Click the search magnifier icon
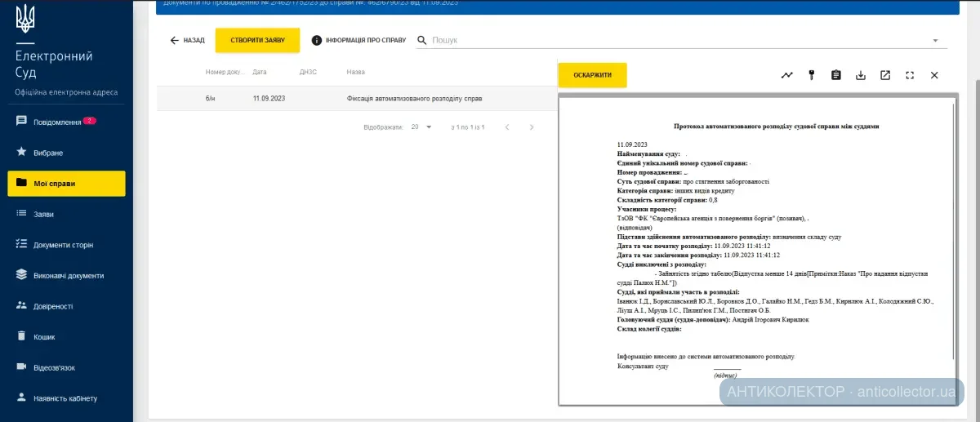Image resolution: width=980 pixels, height=422 pixels. click(422, 40)
